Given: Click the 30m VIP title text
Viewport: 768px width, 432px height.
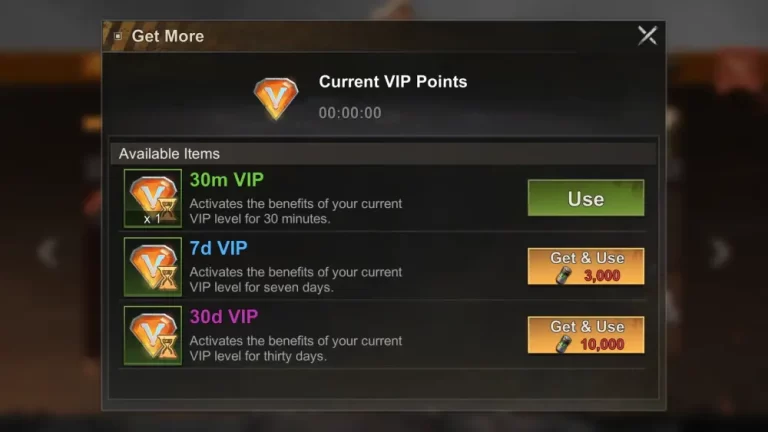Looking at the screenshot, I should coord(227,180).
